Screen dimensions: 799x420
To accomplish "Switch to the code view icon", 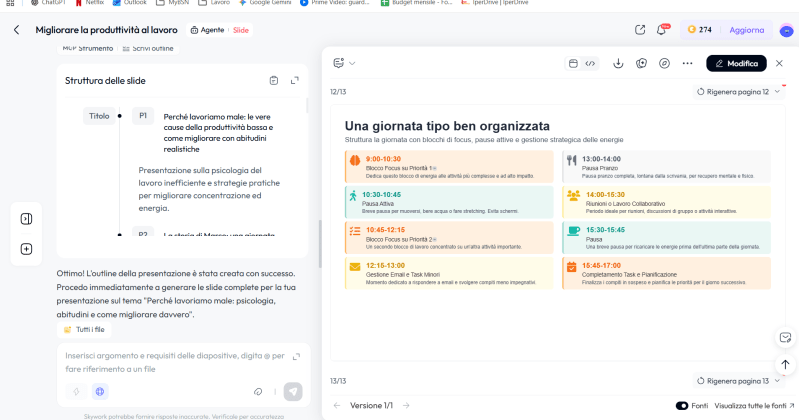I will pos(591,63).
